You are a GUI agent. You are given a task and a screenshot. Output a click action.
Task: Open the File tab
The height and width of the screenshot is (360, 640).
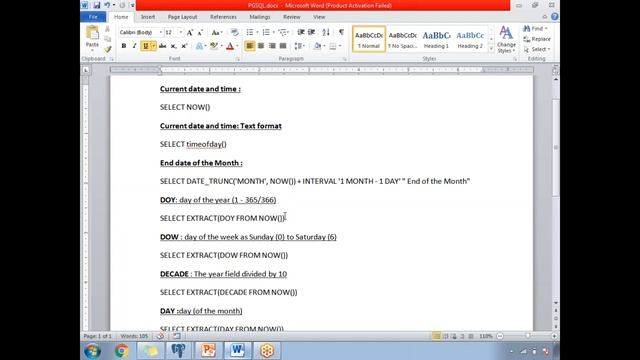point(93,17)
